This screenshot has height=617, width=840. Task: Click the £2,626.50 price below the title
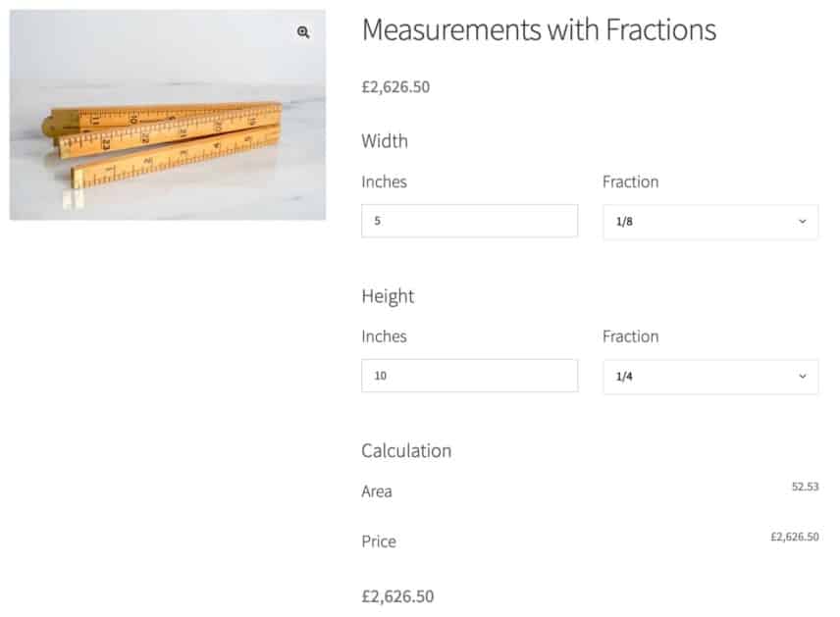click(x=397, y=87)
